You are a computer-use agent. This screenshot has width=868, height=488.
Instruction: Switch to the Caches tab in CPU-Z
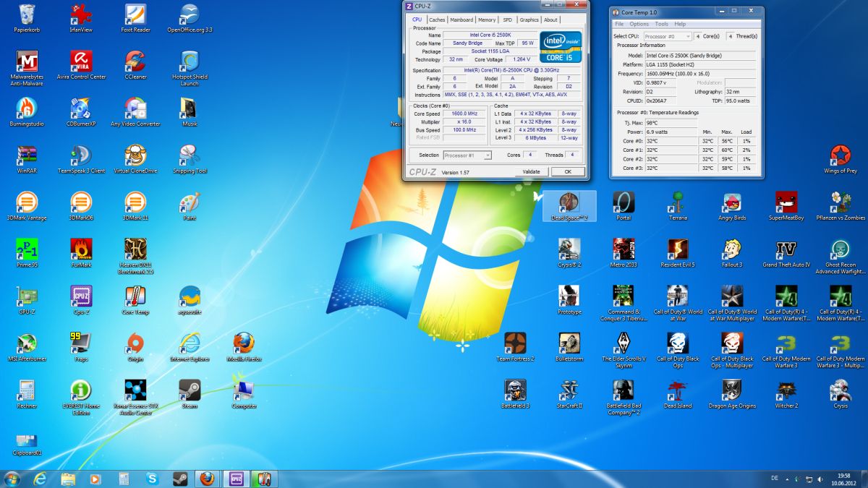click(x=437, y=20)
